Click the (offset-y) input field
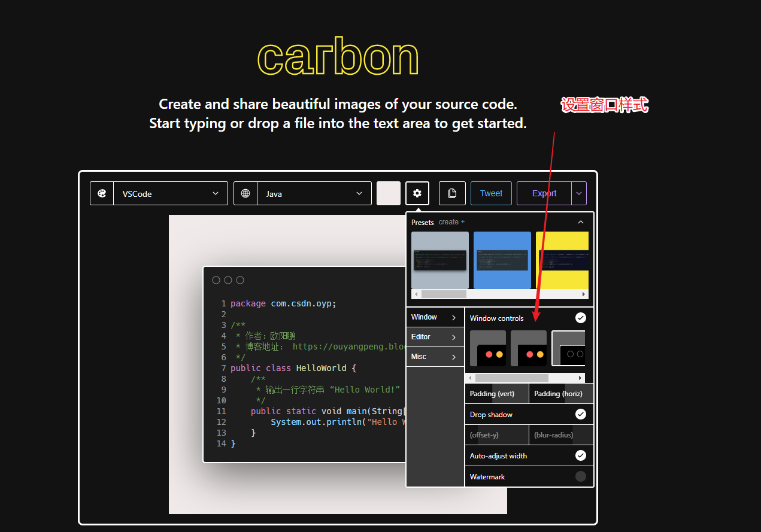The height and width of the screenshot is (532, 761). (x=497, y=435)
